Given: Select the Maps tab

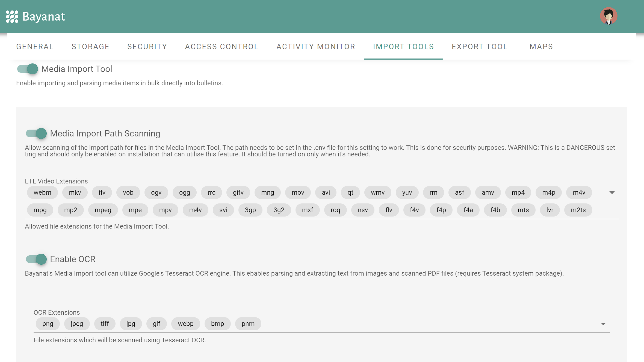Looking at the screenshot, I should point(541,47).
